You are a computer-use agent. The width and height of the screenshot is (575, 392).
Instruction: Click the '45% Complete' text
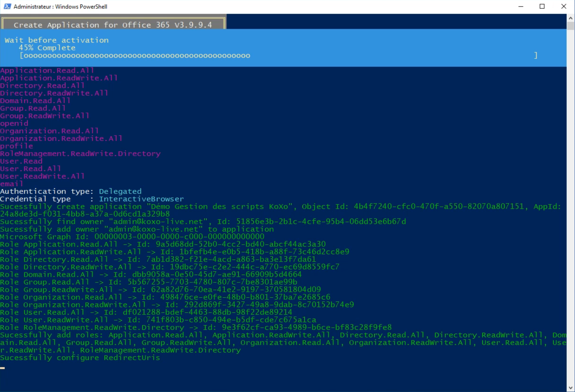(47, 48)
